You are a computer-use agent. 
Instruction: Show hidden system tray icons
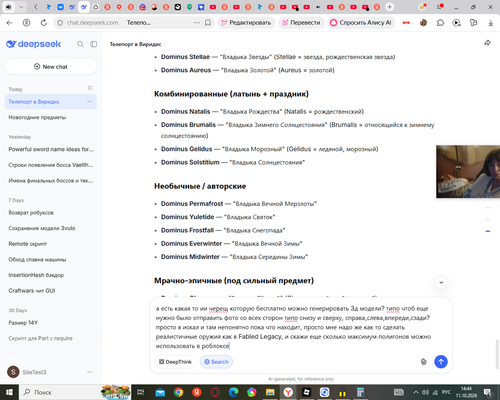point(416,392)
